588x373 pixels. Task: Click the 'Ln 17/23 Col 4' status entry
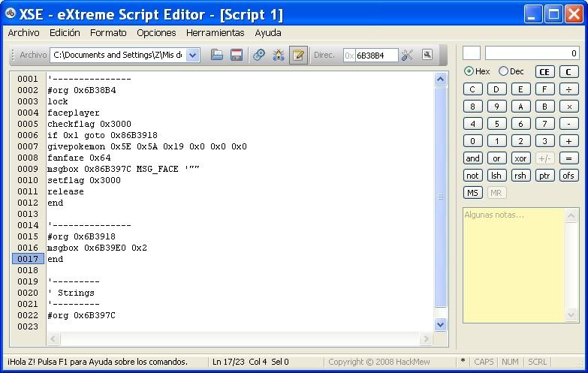pyautogui.click(x=251, y=362)
